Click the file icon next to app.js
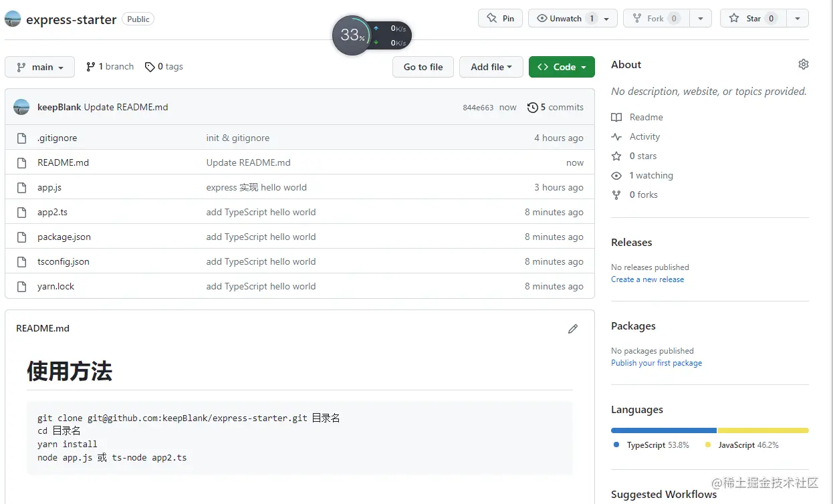This screenshot has width=833, height=504. 22,187
